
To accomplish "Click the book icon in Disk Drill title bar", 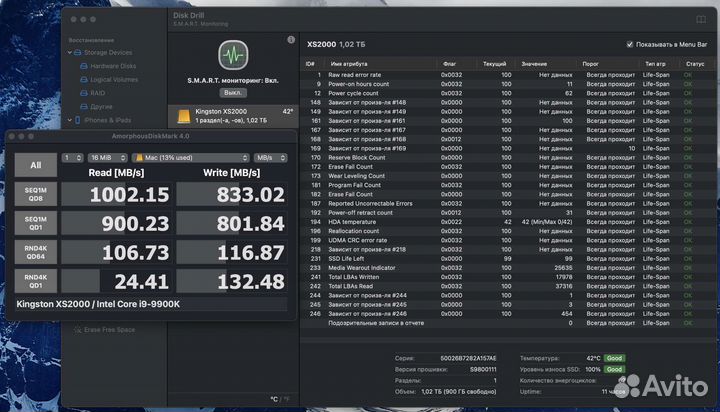I will (x=701, y=19).
